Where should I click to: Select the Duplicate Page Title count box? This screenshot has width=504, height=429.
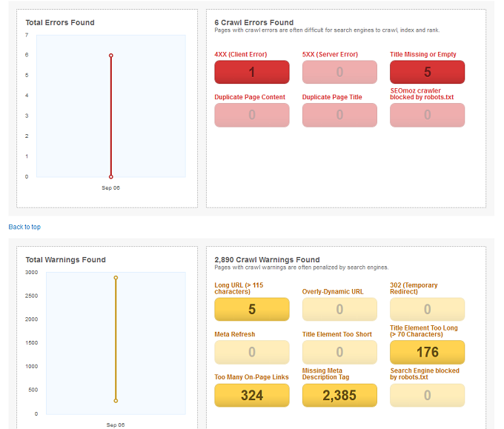[339, 115]
